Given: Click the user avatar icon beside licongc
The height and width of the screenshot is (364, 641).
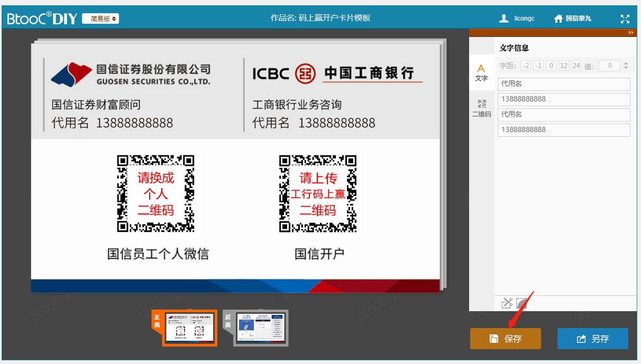Looking at the screenshot, I should tap(504, 18).
